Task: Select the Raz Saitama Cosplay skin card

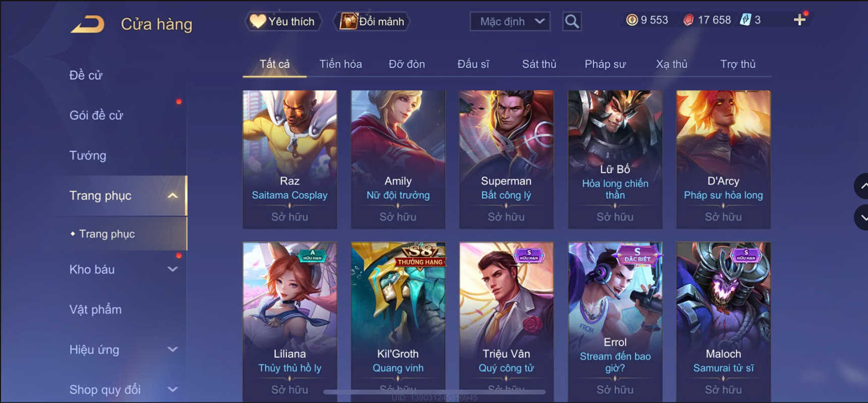Action: 290,159
